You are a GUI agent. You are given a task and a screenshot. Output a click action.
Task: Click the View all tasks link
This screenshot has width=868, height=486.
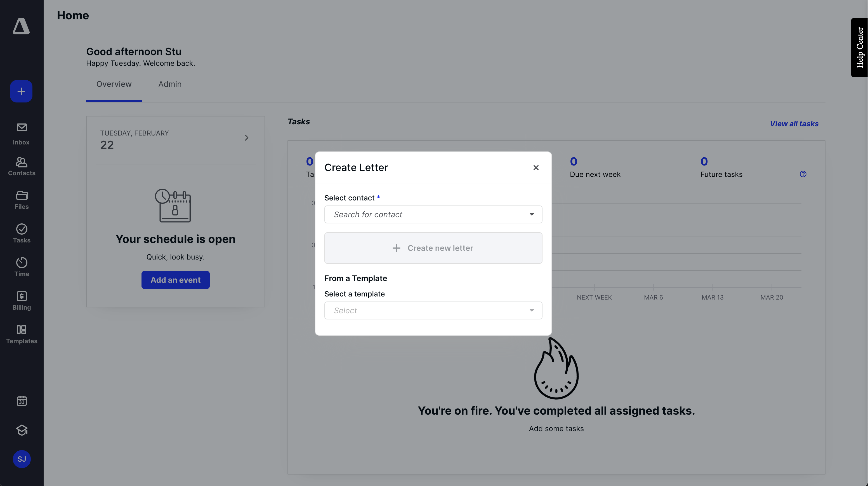click(x=794, y=123)
